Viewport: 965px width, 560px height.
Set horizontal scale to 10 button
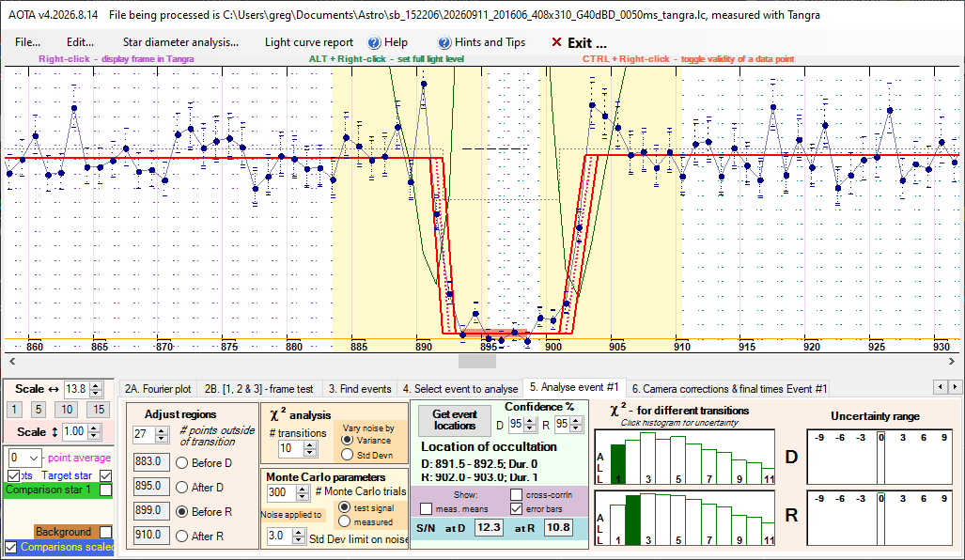click(x=67, y=410)
